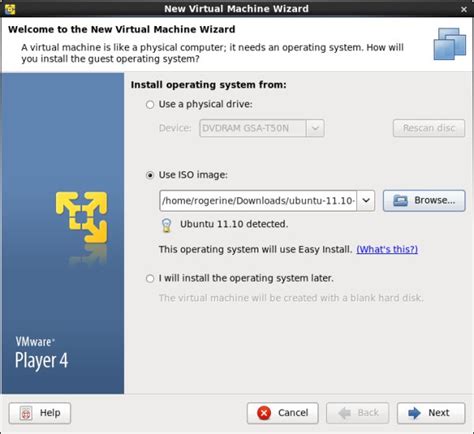The height and width of the screenshot is (434, 474).
Task: Close the wizard window with the X
Action: 464,10
